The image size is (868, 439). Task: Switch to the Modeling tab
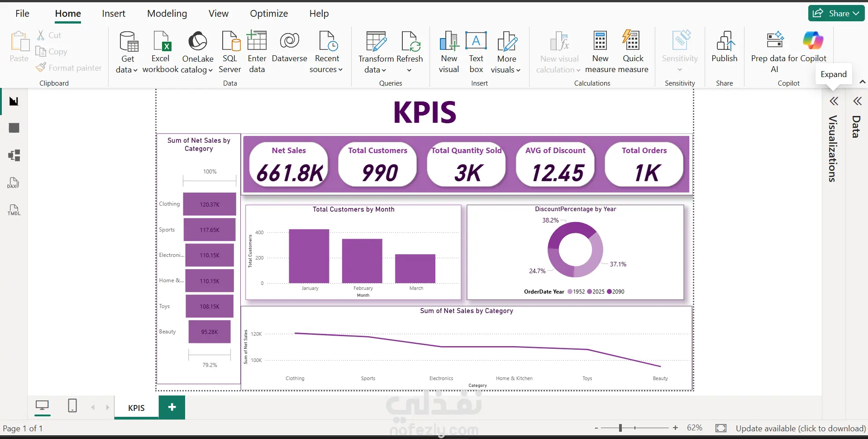tap(167, 14)
